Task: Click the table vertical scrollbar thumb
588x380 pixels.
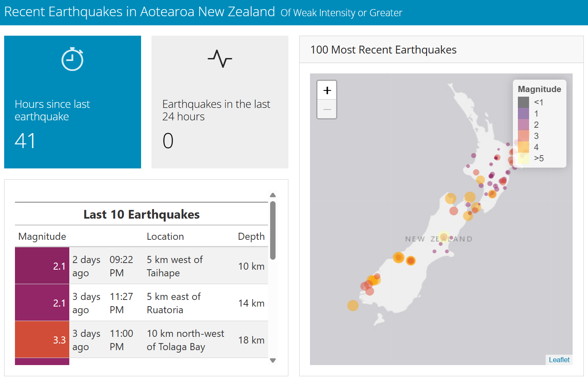Action: click(273, 230)
